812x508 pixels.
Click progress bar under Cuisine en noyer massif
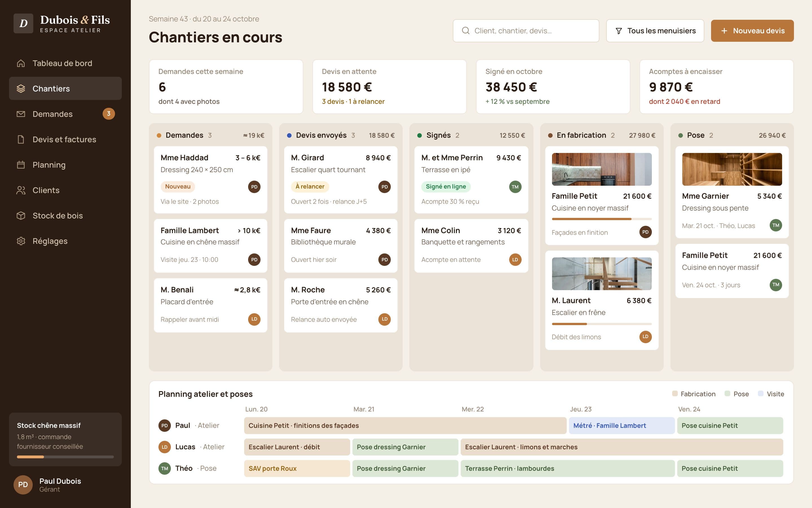602,219
